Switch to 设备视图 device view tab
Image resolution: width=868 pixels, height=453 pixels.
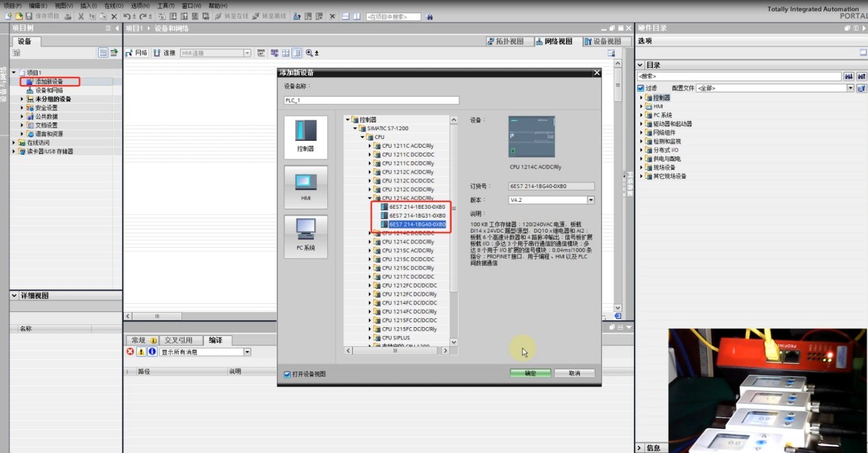[x=607, y=42]
